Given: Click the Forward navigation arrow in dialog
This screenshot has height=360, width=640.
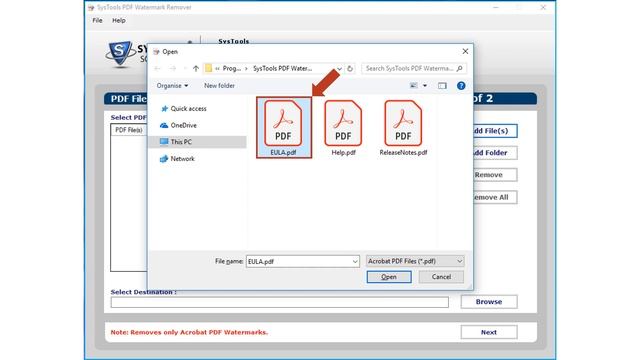Looking at the screenshot, I should [173, 69].
